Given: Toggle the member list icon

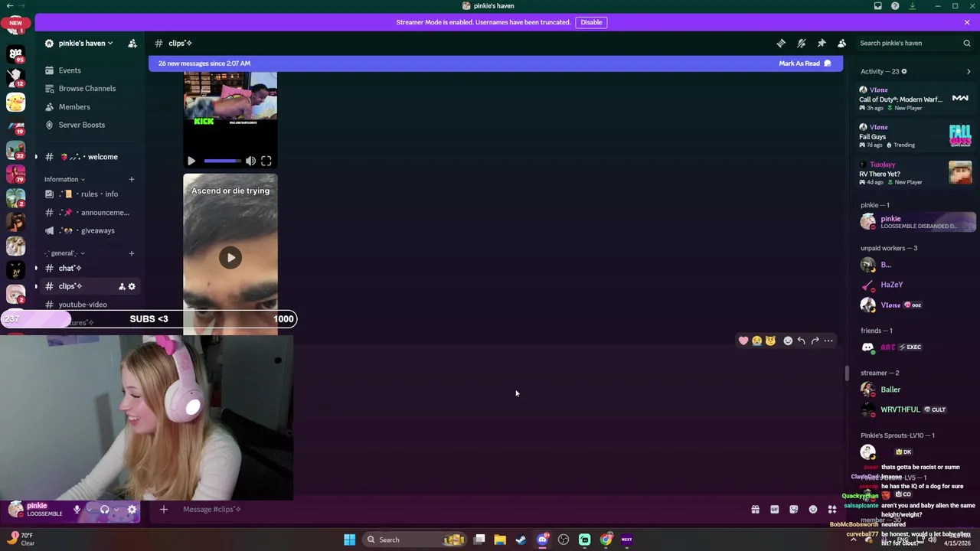Looking at the screenshot, I should (841, 44).
